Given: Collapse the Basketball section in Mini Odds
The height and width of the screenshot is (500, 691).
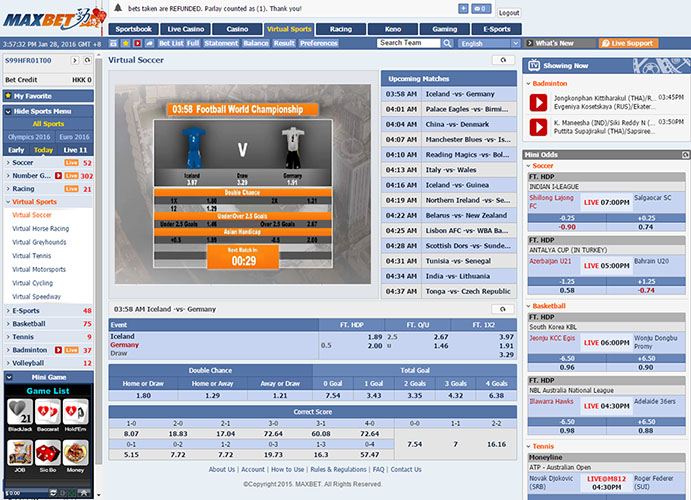Looking at the screenshot, I should (528, 306).
